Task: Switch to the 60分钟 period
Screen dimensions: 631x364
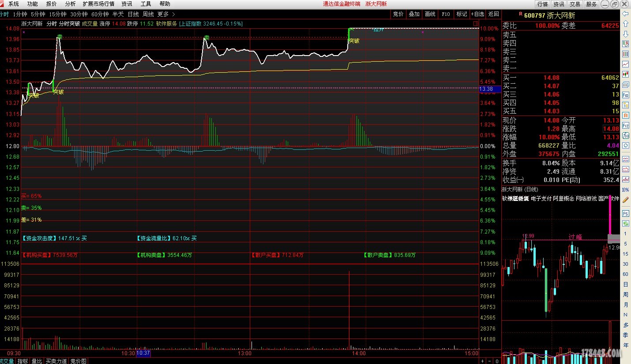Action: [x=100, y=14]
